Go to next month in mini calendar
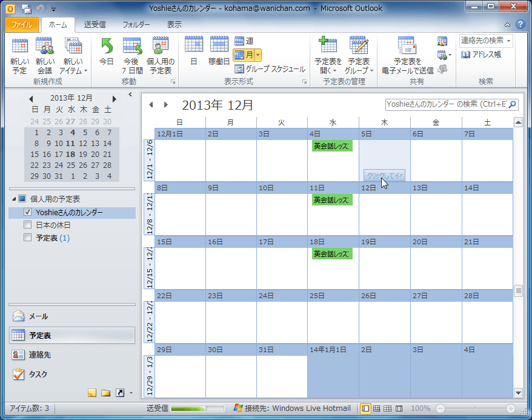Screen dimensions: 532x420 115,99
